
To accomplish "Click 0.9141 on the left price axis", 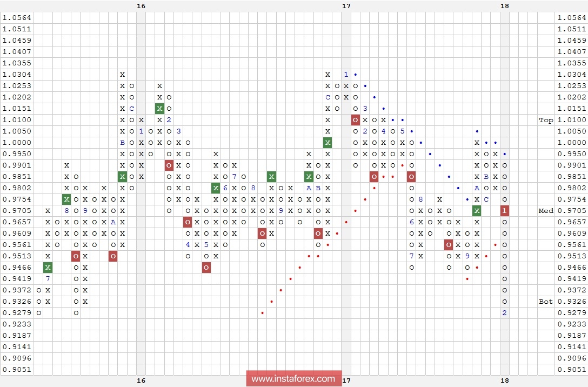I will point(17,347).
